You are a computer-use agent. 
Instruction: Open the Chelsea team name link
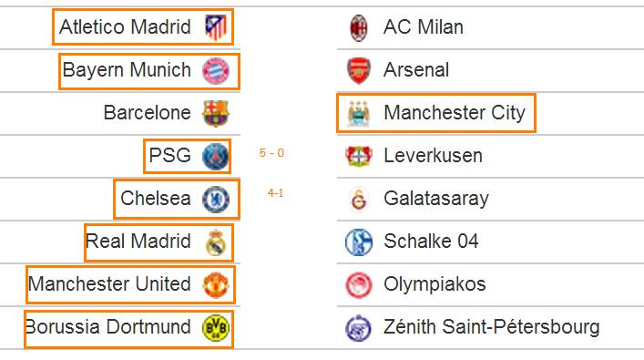(x=156, y=199)
